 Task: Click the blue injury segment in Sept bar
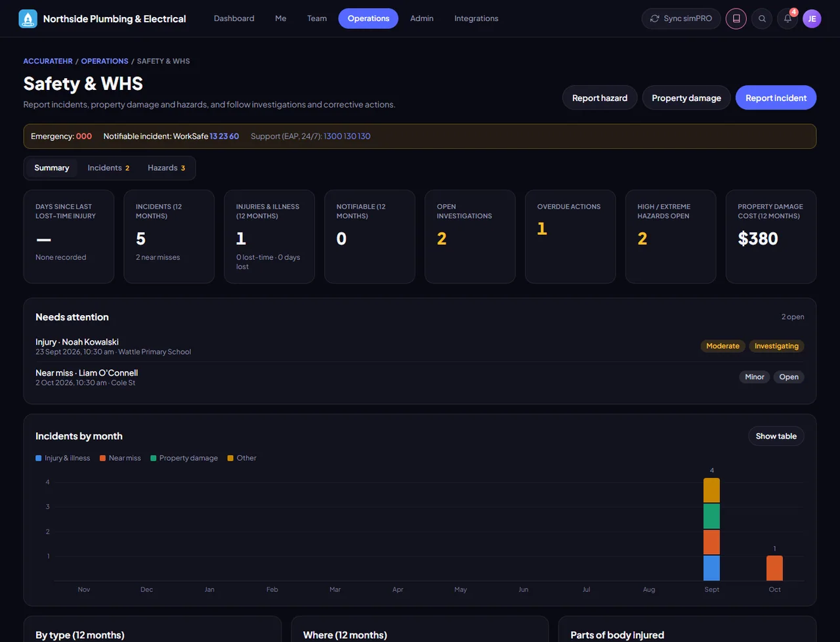[x=711, y=568]
